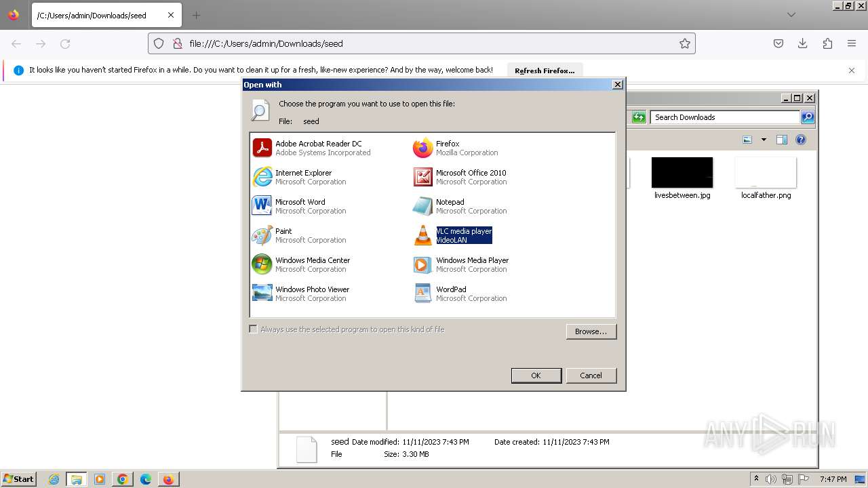Viewport: 868px width, 488px height.
Task: Select the Windows Photo Viewer icon
Action: point(262,293)
